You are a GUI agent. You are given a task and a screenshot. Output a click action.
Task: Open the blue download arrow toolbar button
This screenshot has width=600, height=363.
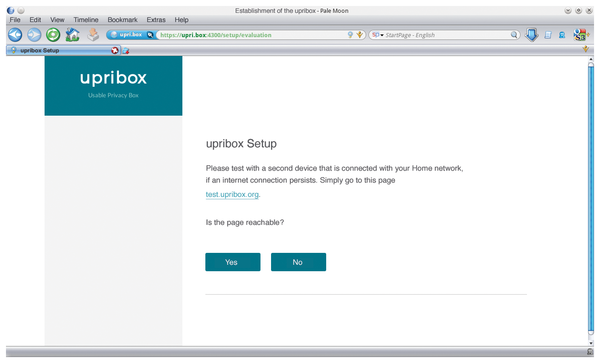point(532,35)
